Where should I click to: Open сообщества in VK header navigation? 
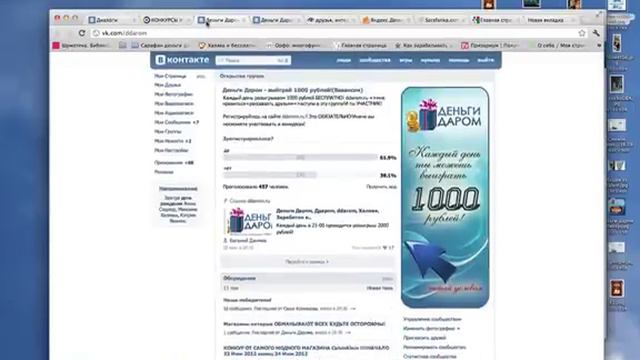(375, 60)
